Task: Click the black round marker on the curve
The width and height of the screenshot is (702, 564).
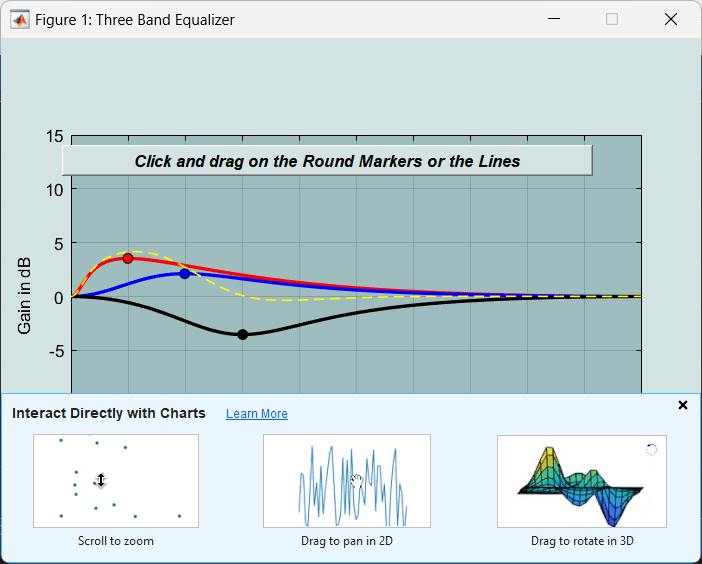Action: [x=243, y=334]
